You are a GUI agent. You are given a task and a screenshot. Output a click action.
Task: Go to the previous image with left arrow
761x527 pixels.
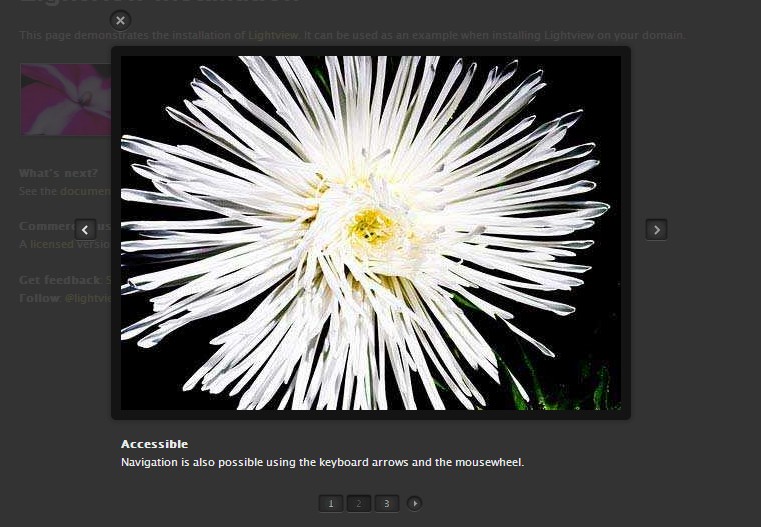tap(86, 230)
